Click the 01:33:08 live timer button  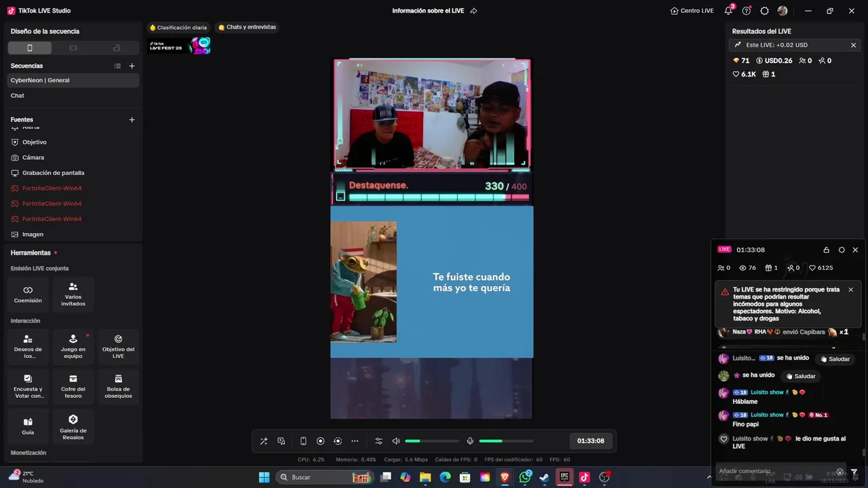pos(591,441)
